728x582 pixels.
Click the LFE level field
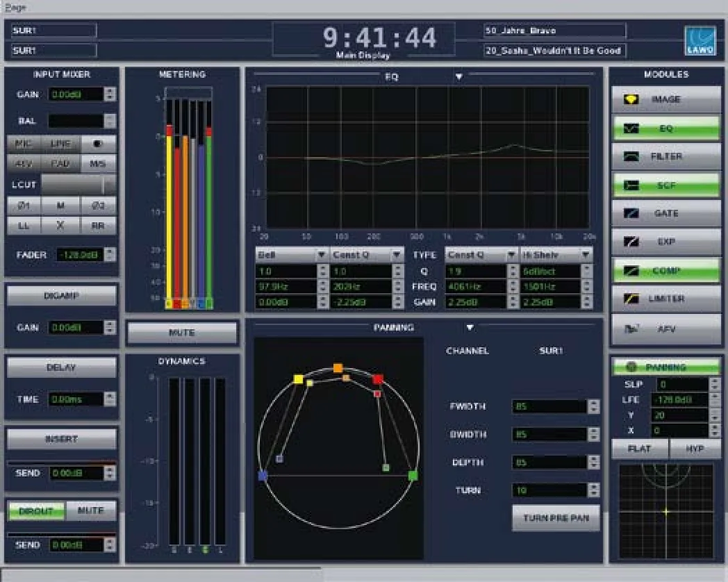[x=681, y=399]
